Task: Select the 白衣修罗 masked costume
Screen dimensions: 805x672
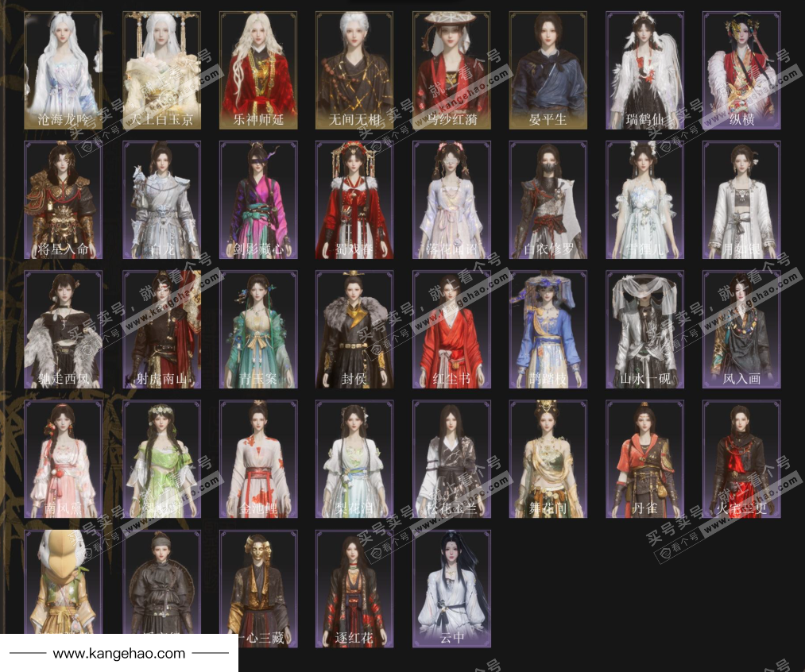Action: 548,199
